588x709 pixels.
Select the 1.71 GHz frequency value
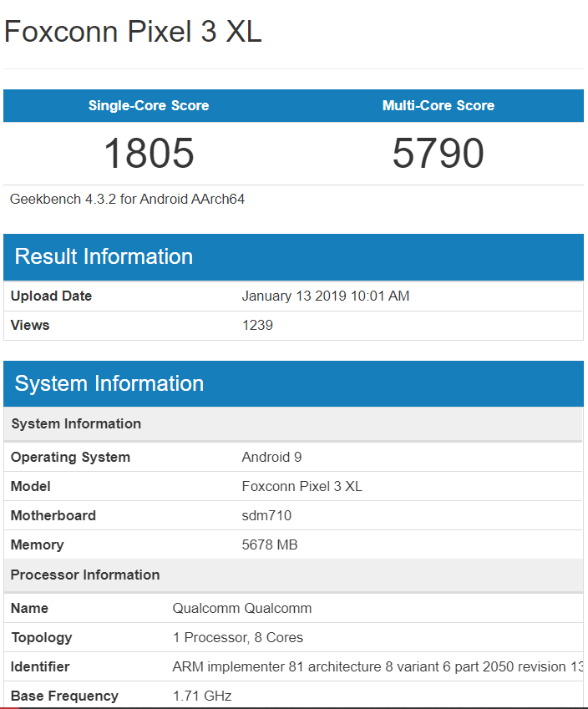coord(202,696)
